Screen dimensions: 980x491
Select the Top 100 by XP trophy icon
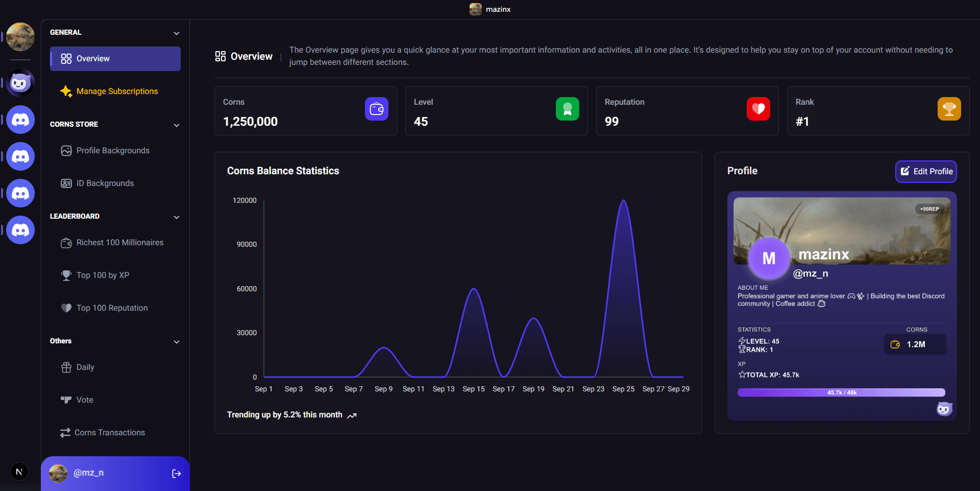click(66, 275)
